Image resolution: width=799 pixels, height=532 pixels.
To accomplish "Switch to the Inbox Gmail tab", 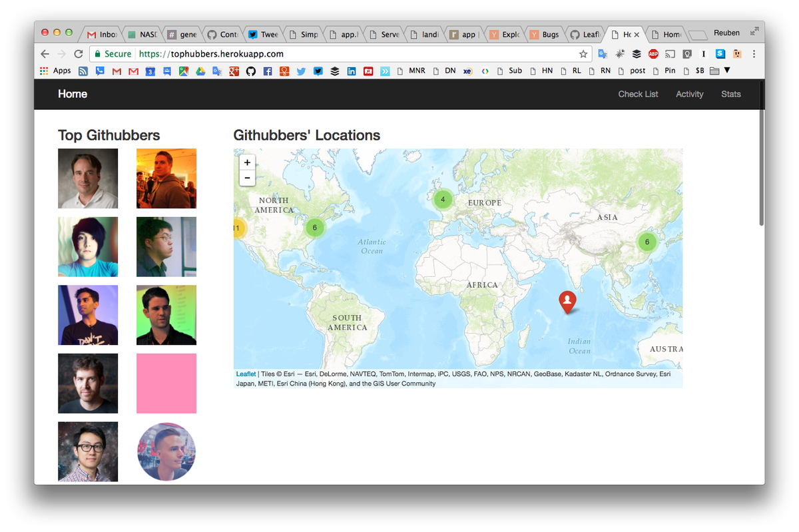I will click(x=101, y=35).
